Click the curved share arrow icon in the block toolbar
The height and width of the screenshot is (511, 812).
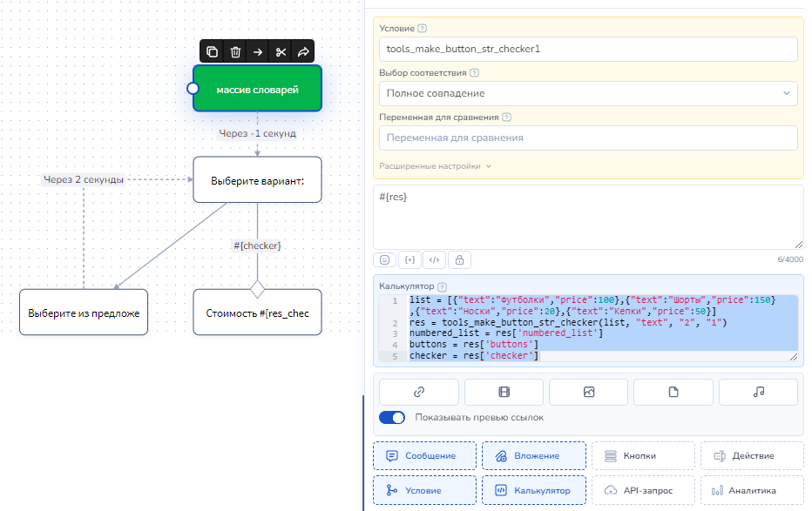pyautogui.click(x=303, y=52)
